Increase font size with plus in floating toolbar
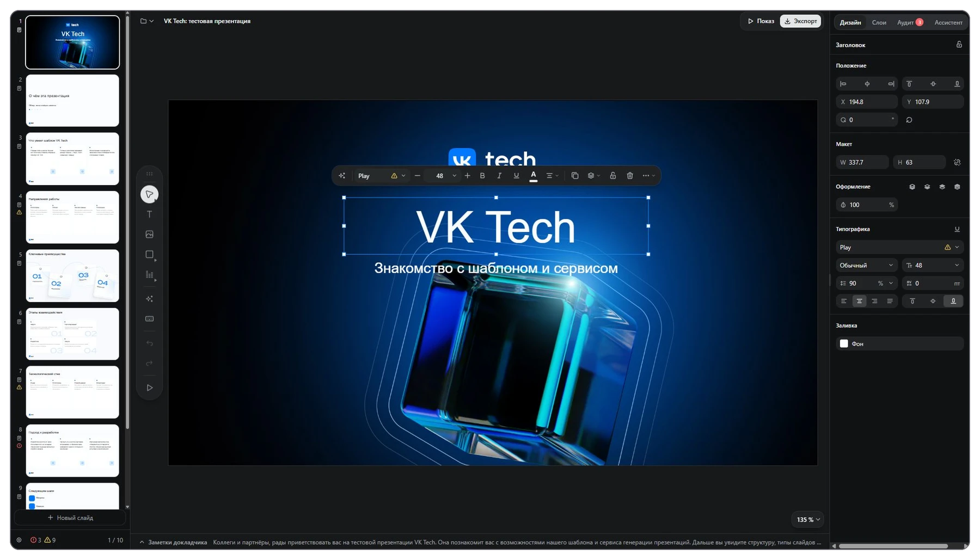980x560 pixels. [x=467, y=176]
